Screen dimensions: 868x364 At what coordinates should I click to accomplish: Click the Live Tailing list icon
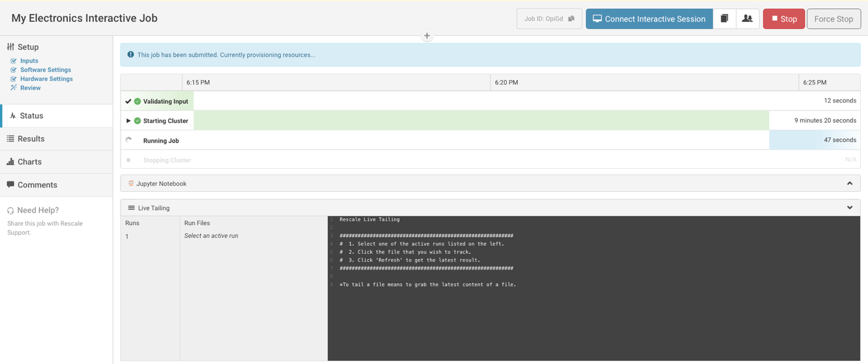click(x=131, y=208)
